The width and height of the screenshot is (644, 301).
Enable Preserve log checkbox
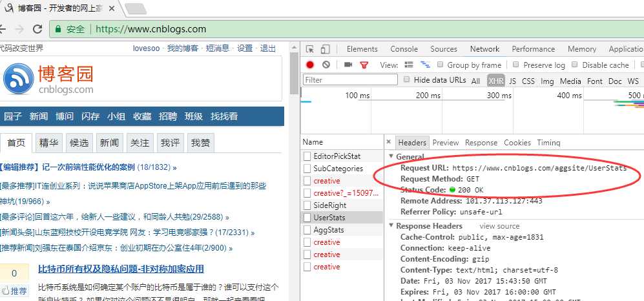pyautogui.click(x=516, y=65)
